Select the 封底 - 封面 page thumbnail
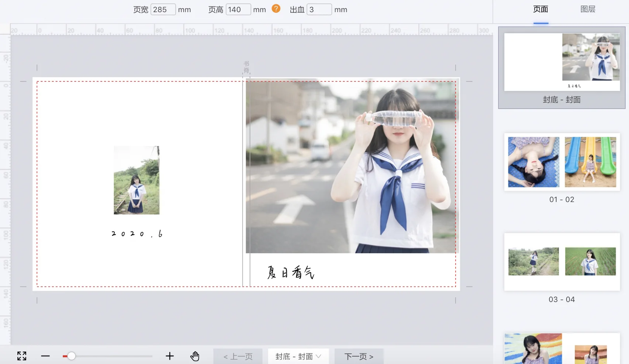This screenshot has width=629, height=364. (x=561, y=62)
